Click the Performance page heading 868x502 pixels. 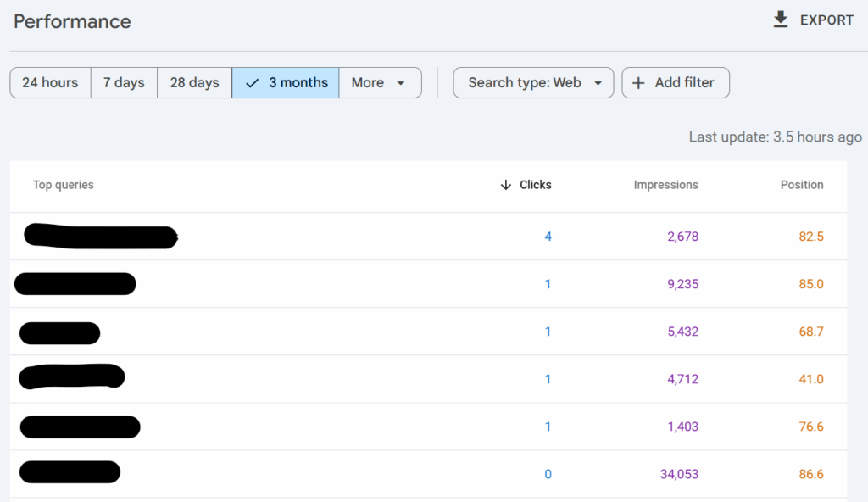72,21
